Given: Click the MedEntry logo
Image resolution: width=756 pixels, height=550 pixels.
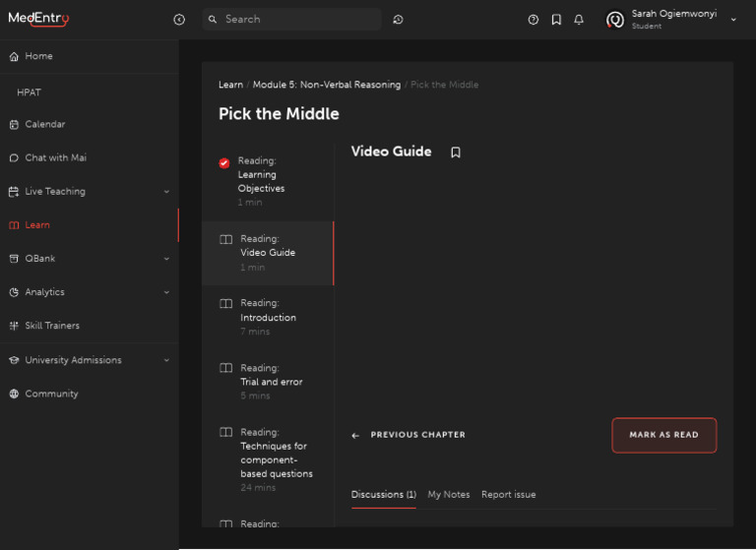Looking at the screenshot, I should [38, 19].
